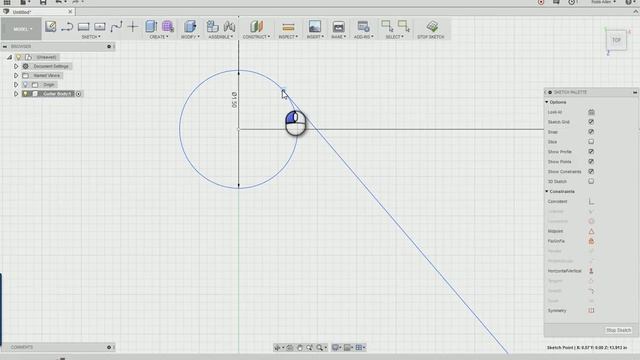This screenshot has height=360, width=640.
Task: Apply the Symmetry constraint
Action: point(591,311)
